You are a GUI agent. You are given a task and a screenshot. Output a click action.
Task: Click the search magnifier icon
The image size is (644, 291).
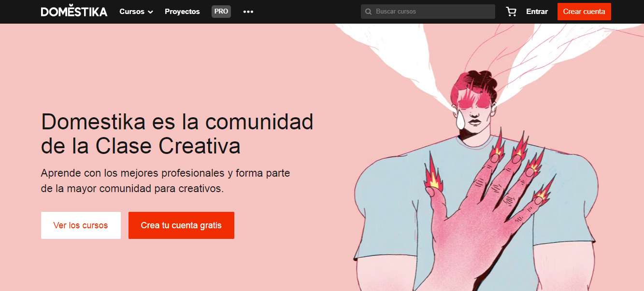[369, 12]
